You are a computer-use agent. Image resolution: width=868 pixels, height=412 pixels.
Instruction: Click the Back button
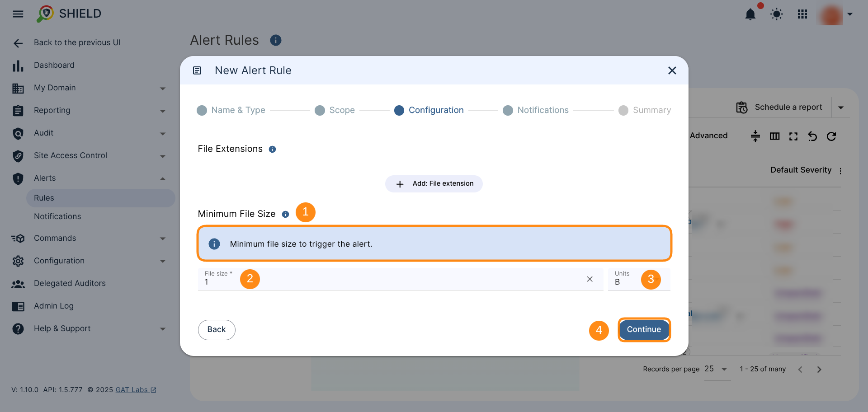[217, 330]
